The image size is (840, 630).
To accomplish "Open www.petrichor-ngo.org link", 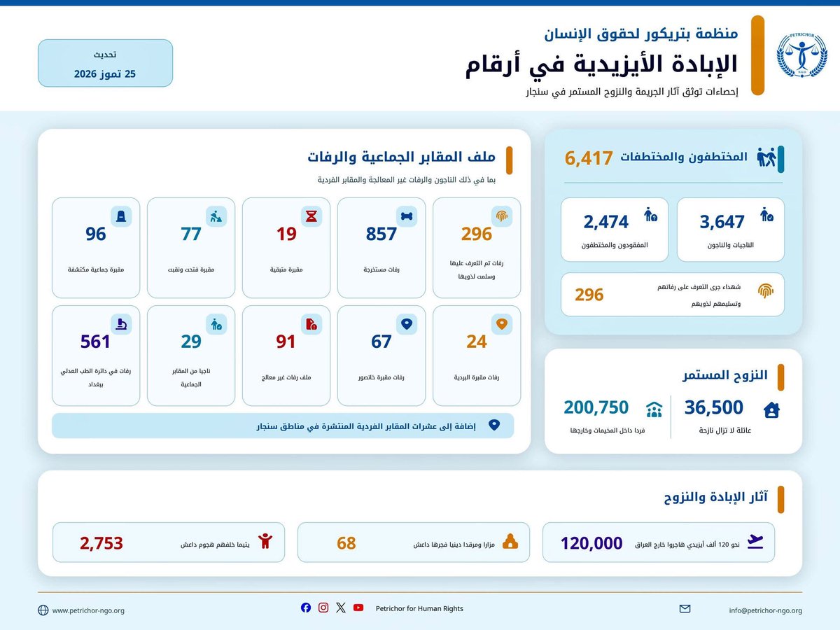I will [x=88, y=610].
